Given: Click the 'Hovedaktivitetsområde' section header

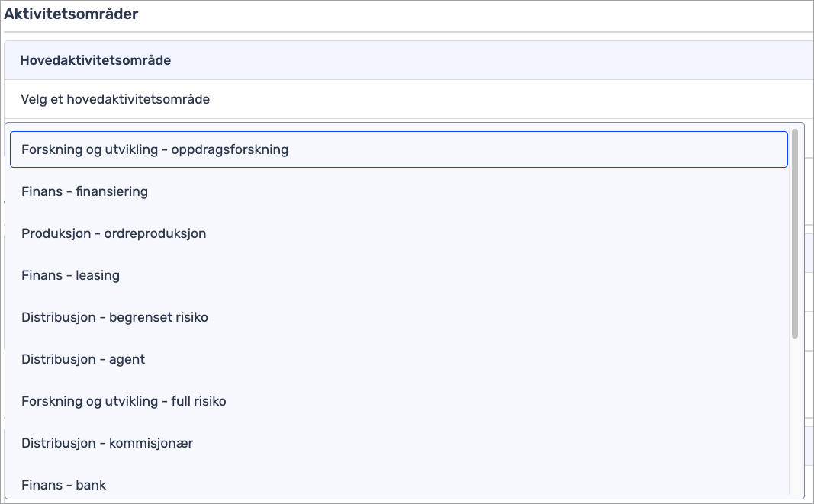Looking at the screenshot, I should click(x=95, y=60).
